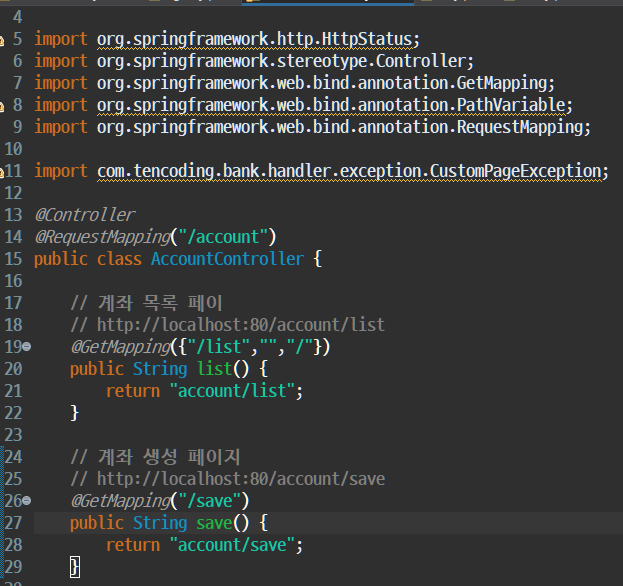
Task: Click the closing brace on line 29
Action: [75, 567]
